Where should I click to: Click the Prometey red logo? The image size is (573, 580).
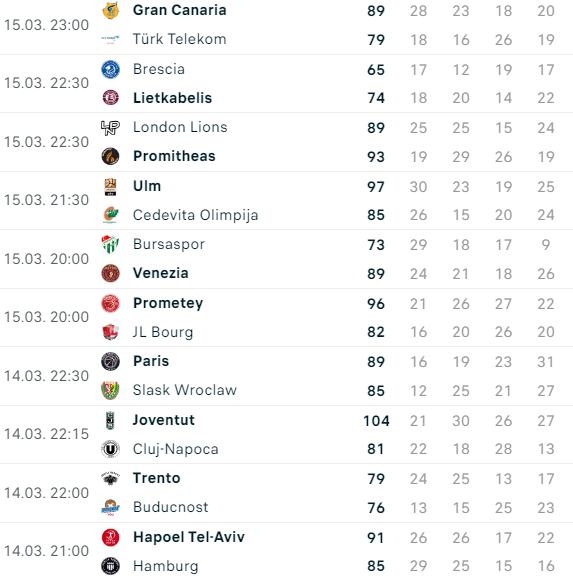coord(111,303)
